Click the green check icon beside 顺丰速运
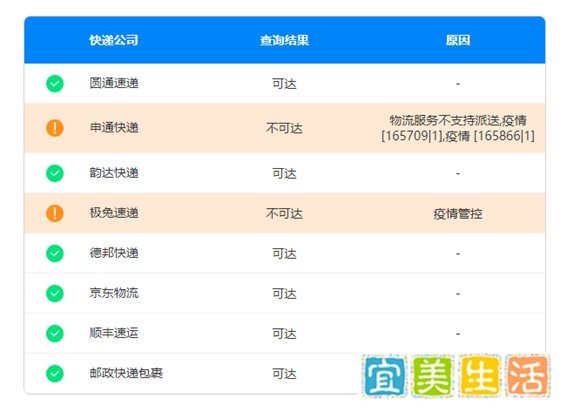Viewport: 567px width, 412px height. (x=55, y=334)
